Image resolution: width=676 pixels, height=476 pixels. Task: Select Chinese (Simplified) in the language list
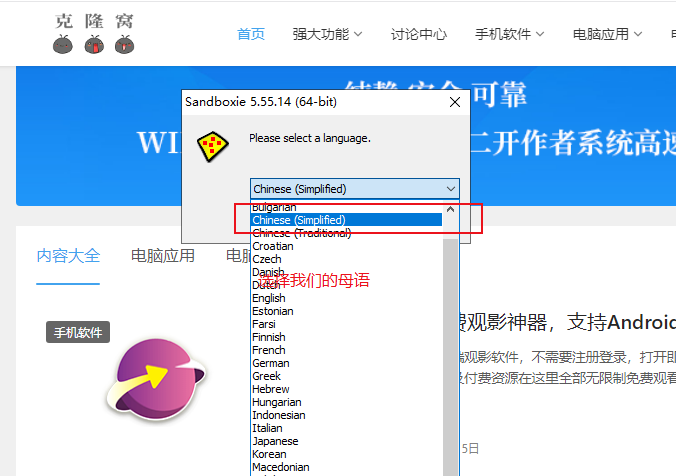point(347,220)
